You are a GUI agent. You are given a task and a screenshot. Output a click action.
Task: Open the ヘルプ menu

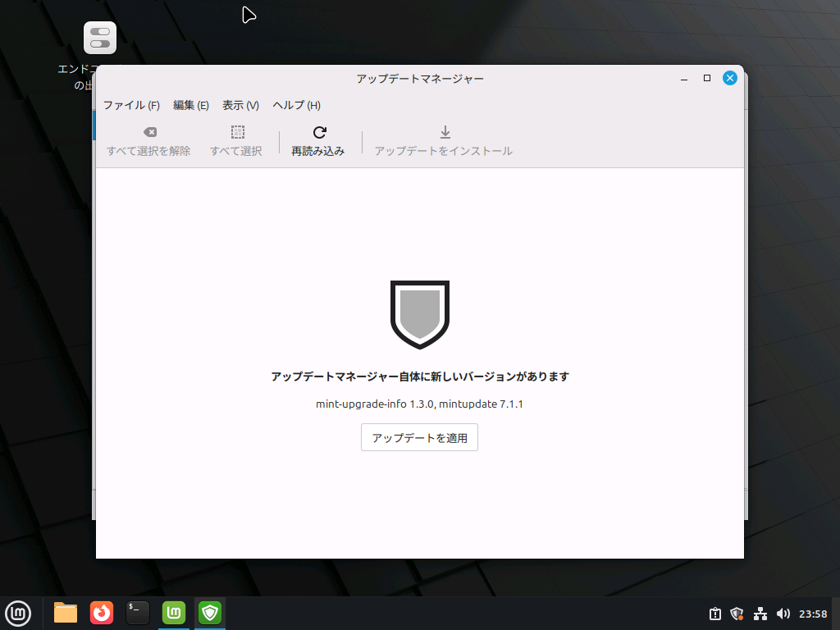pos(294,105)
